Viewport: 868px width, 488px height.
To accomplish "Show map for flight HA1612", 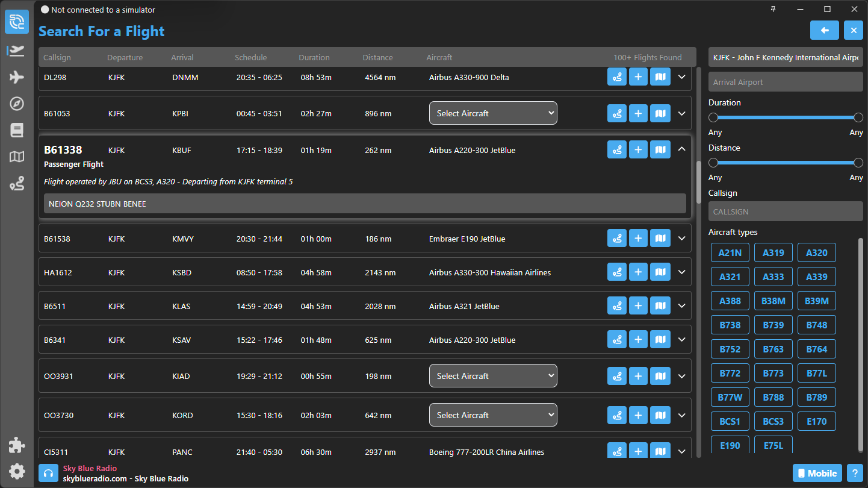I will [660, 272].
